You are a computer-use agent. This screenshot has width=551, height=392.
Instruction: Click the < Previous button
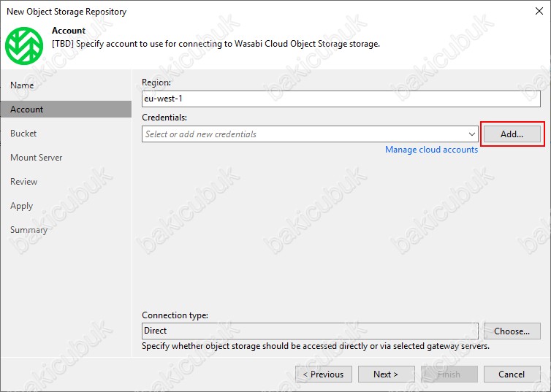(x=324, y=374)
